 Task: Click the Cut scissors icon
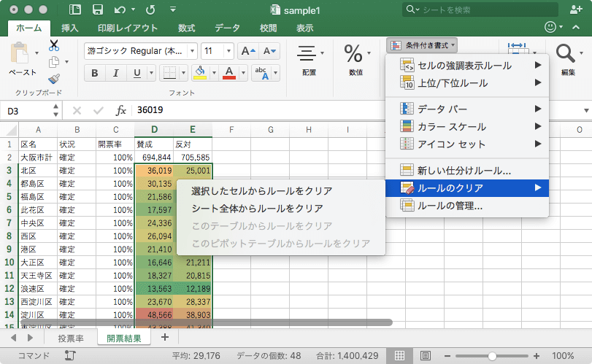point(54,45)
